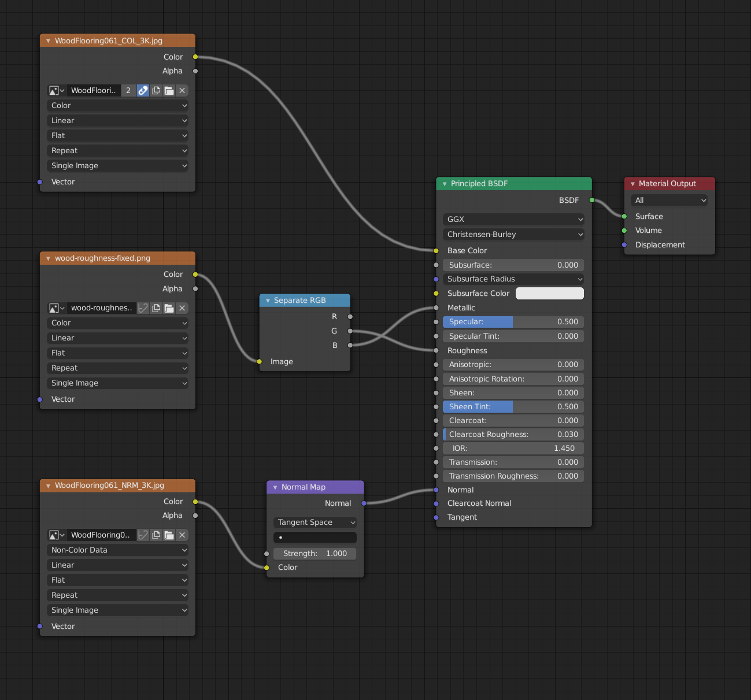The image size is (751, 700).
Task: Collapse the Principled BSDF node
Action: pos(445,184)
